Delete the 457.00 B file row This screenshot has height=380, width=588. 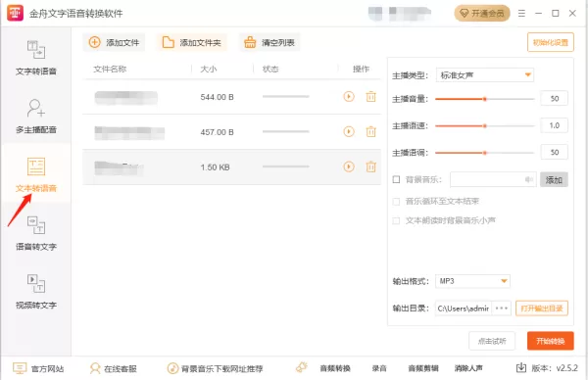click(x=370, y=131)
